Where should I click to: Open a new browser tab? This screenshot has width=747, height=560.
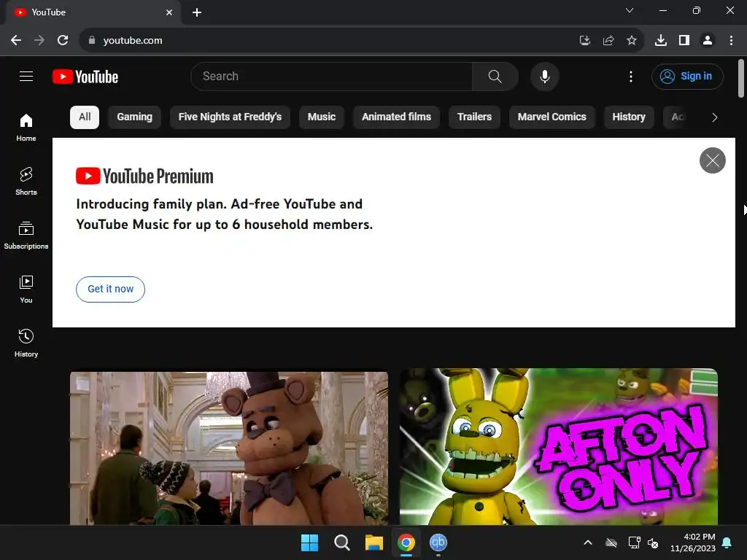pyautogui.click(x=197, y=12)
